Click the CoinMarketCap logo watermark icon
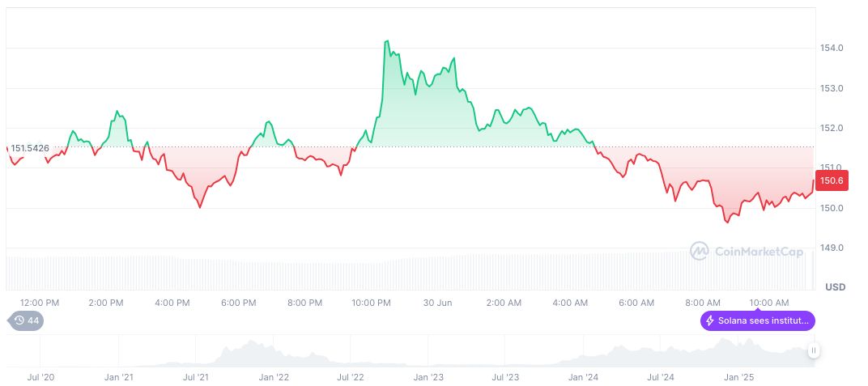The height and width of the screenshot is (386, 868). click(699, 252)
